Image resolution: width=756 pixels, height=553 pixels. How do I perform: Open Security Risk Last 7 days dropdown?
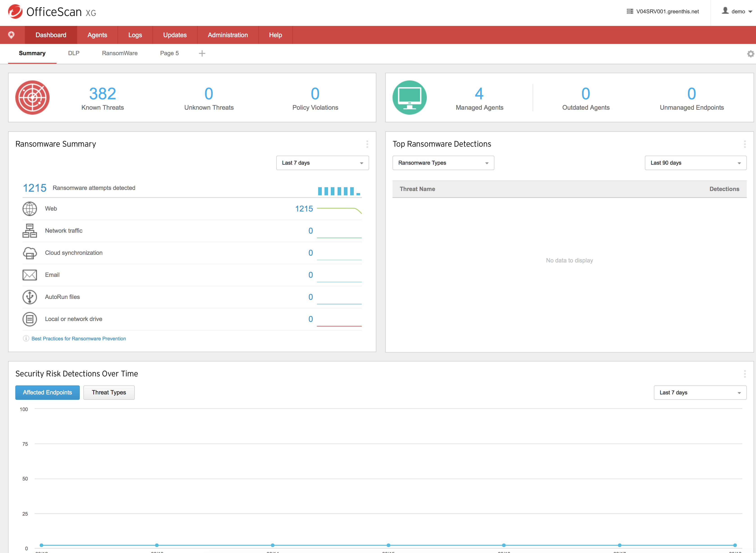tap(700, 393)
